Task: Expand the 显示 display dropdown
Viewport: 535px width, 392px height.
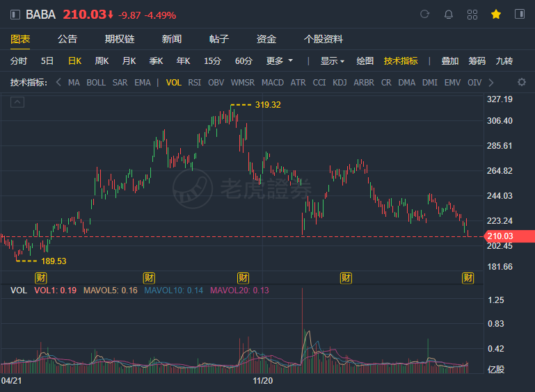Action: click(x=332, y=61)
